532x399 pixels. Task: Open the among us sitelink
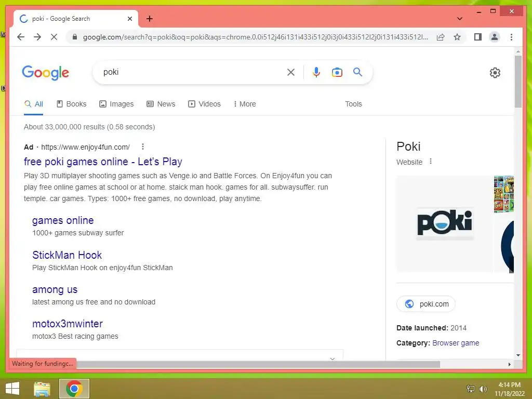pyautogui.click(x=55, y=290)
